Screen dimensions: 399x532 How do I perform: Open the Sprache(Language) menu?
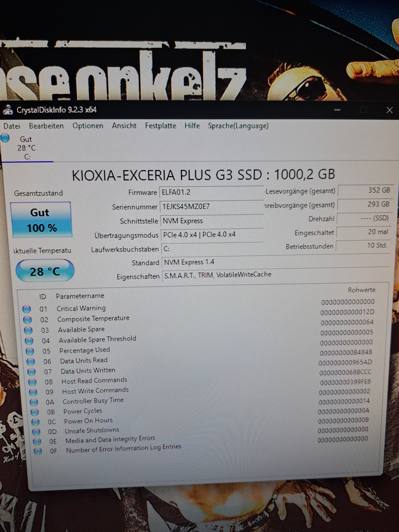click(238, 126)
